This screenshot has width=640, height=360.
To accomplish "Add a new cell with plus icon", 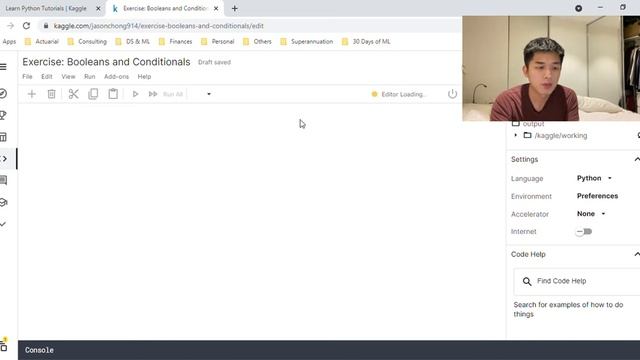I will point(31,94).
